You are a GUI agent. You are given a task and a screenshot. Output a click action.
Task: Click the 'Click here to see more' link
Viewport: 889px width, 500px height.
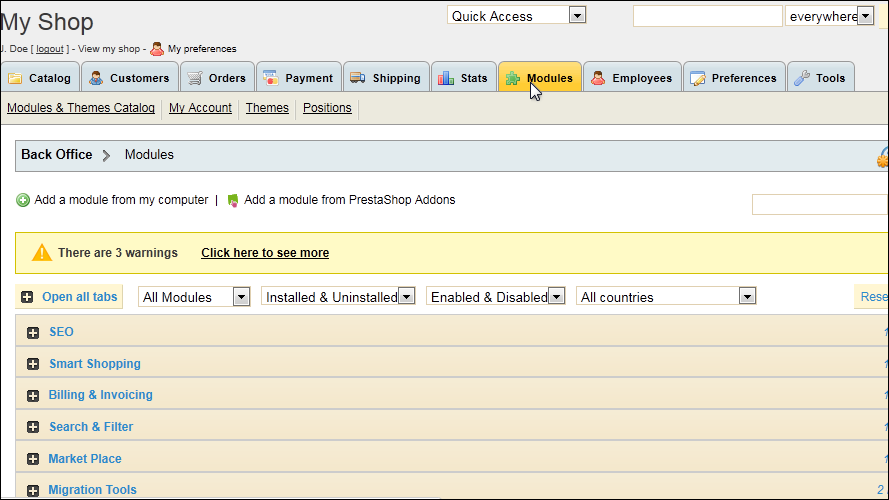coord(265,253)
